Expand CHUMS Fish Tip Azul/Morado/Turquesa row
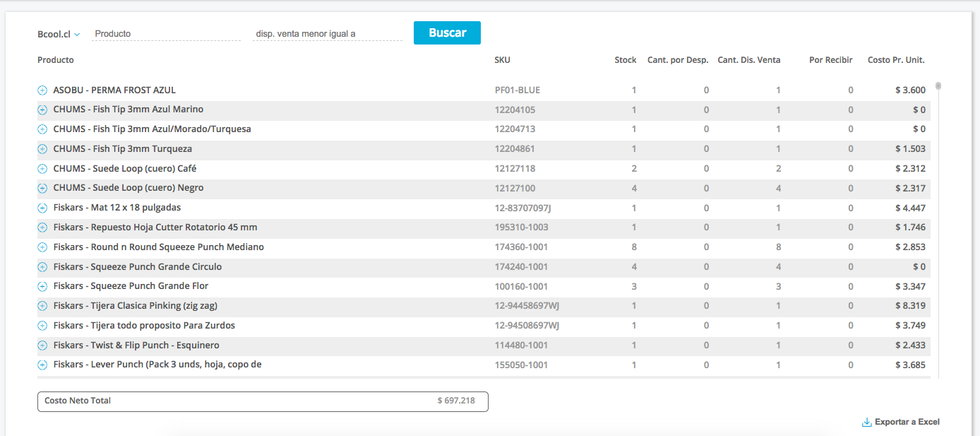Viewport: 980px width, 436px height. [42, 129]
